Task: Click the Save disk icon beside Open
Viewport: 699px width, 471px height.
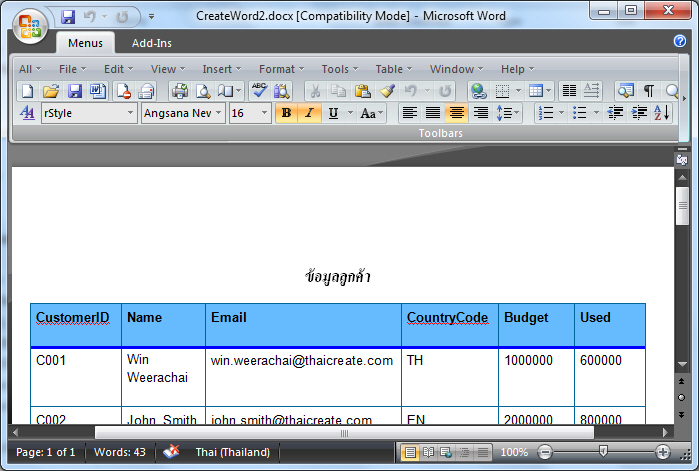Action: 74,91
